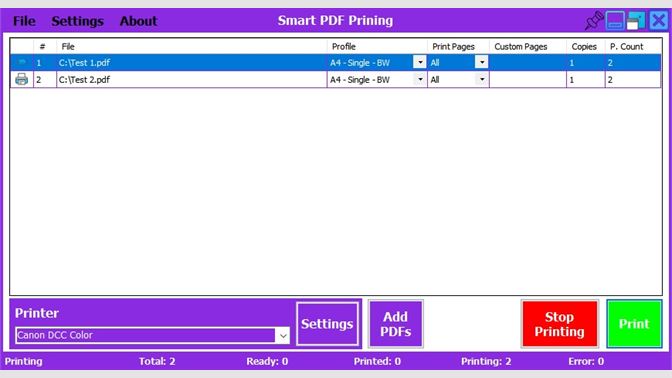Click the Copies column header
Viewport: 672px width, 378px height.
pos(585,46)
